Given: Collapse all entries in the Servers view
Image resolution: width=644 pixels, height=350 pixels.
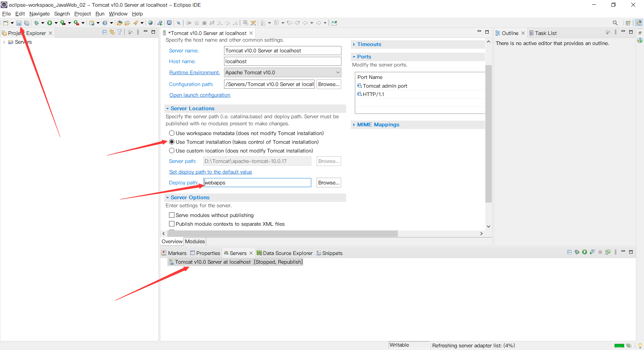Looking at the screenshot, I should (569, 252).
